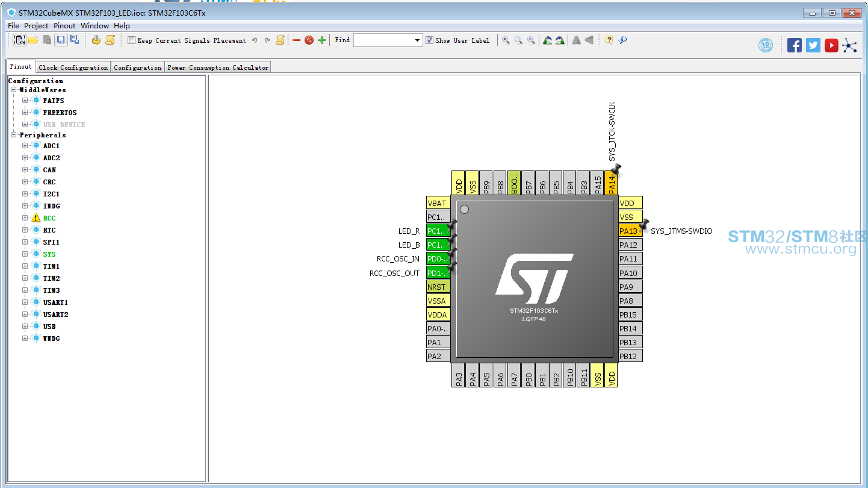Generate code using the gear icon
The width and height of the screenshot is (868, 488).
(96, 40)
